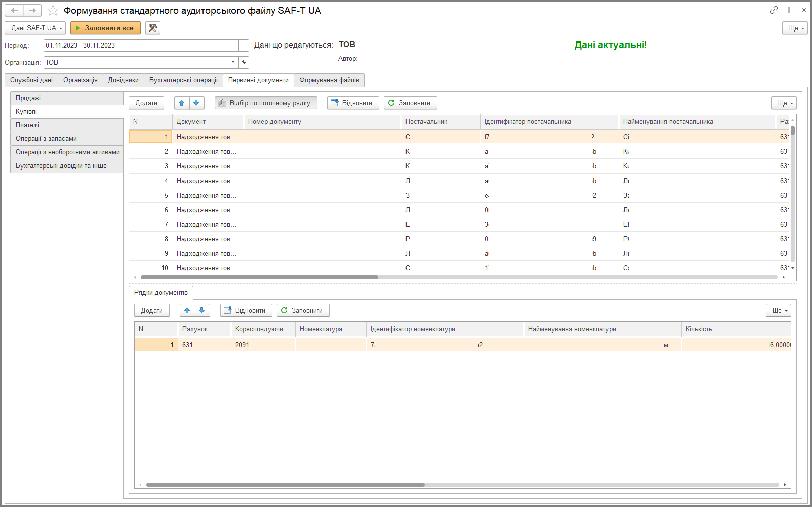Image resolution: width=812 pixels, height=507 pixels.
Task: Go back with the left arrow
Action: point(14,10)
